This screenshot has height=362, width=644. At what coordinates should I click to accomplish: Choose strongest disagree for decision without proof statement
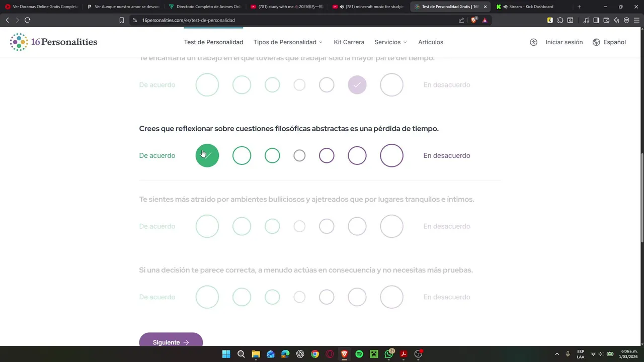(x=391, y=297)
